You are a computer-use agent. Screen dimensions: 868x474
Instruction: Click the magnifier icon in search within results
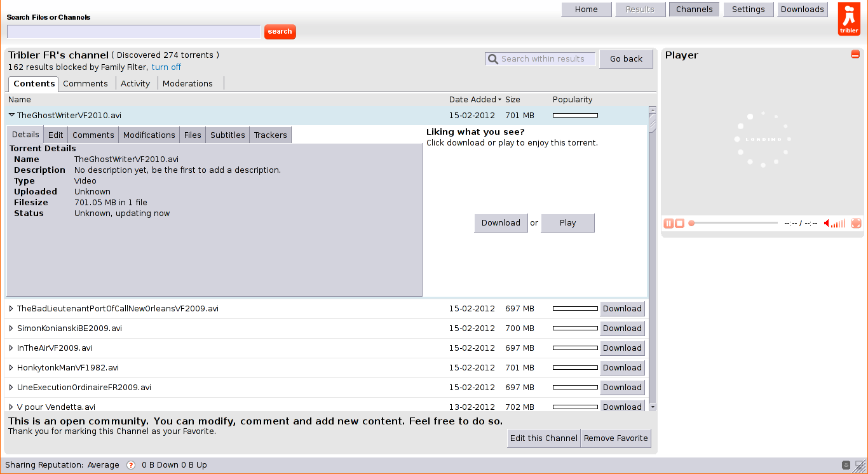492,59
